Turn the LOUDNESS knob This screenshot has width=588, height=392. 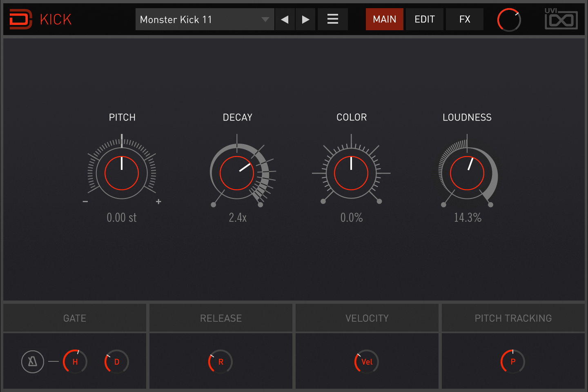[467, 173]
